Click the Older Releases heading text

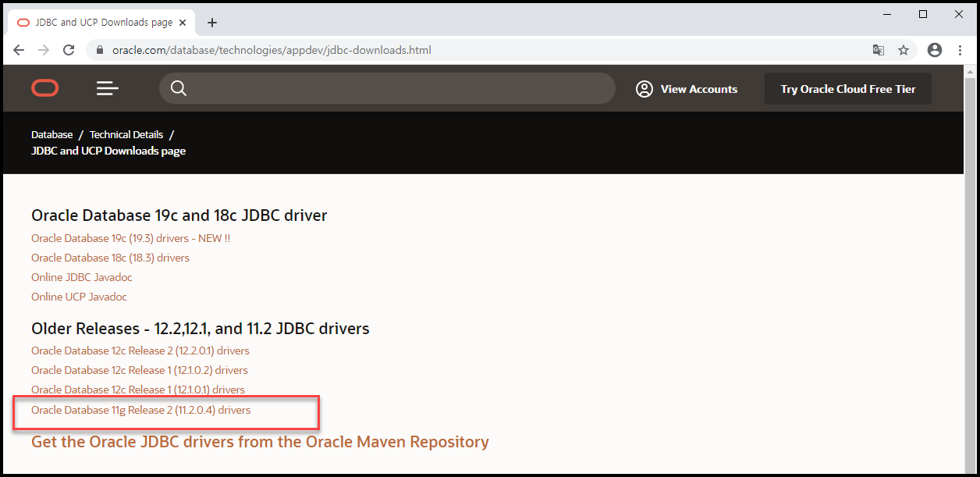point(201,329)
